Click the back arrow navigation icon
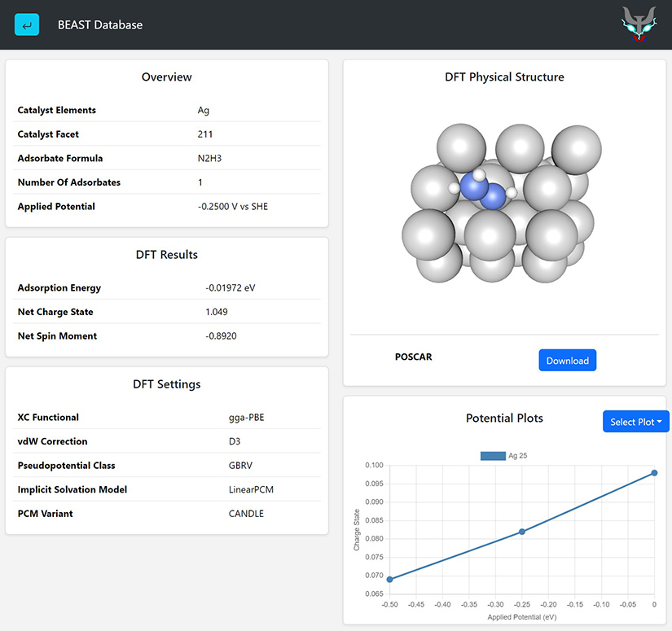Screen dimensions: 672x631 (26, 24)
